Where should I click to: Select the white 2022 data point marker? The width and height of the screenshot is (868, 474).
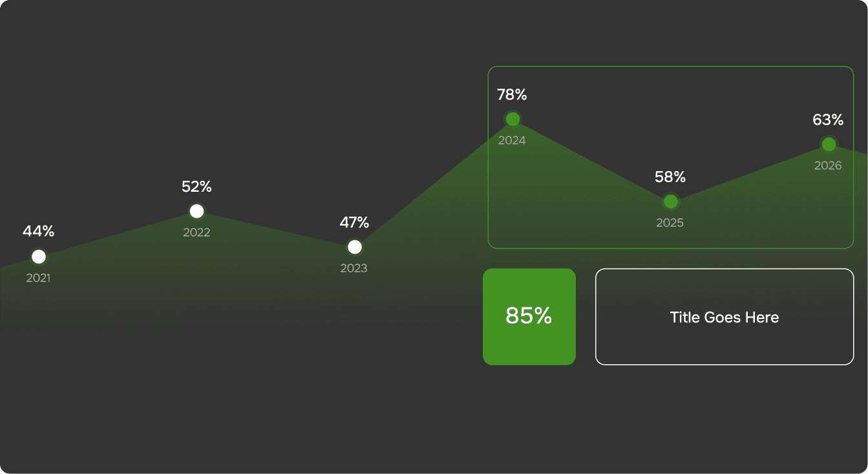point(197,211)
